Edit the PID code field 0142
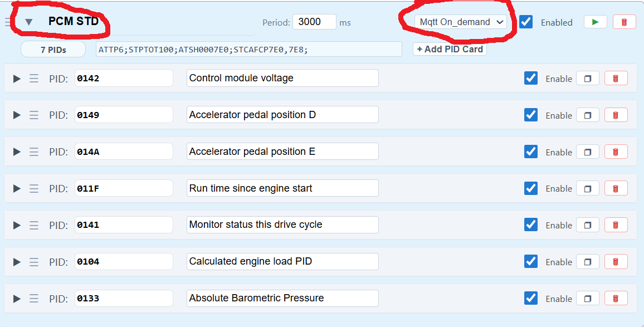 [124, 78]
